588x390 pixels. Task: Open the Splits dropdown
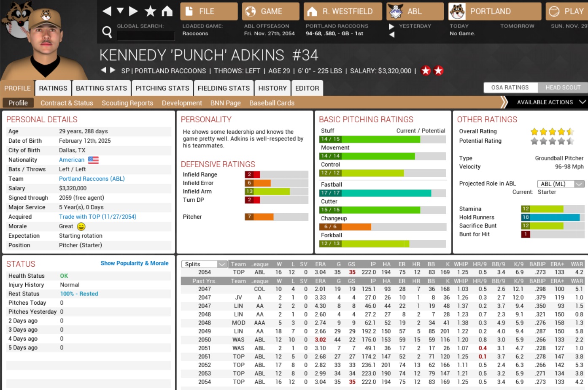205,264
